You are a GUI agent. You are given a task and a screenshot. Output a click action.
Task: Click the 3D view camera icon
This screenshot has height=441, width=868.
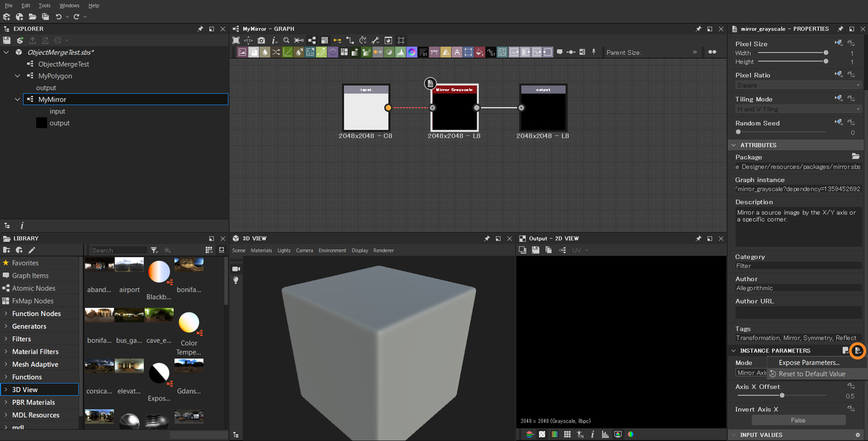pos(236,269)
